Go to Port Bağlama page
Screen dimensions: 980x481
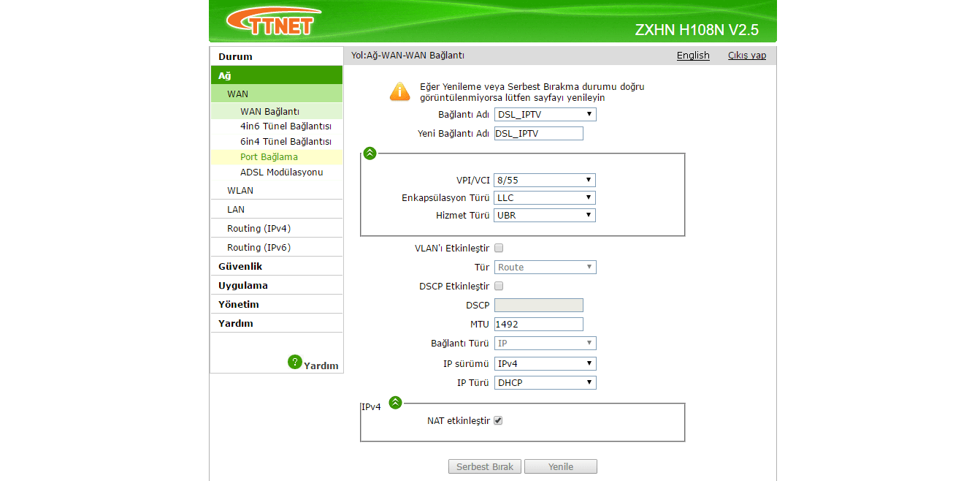[x=277, y=157]
